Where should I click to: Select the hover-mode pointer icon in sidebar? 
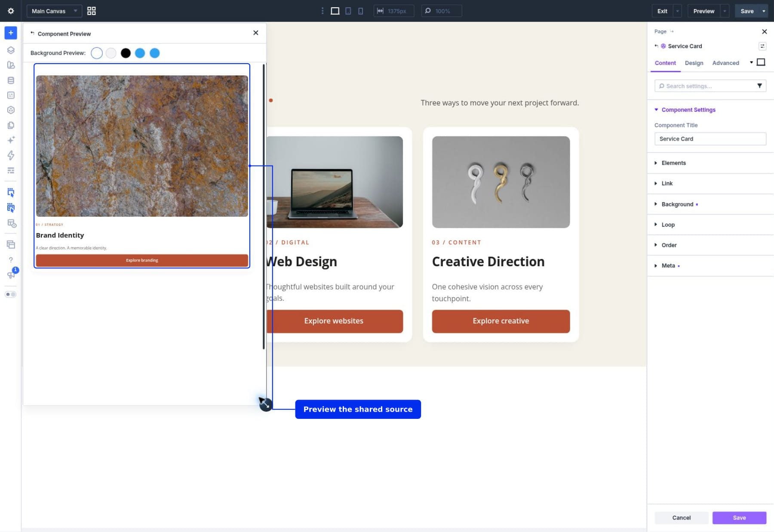pos(11,208)
